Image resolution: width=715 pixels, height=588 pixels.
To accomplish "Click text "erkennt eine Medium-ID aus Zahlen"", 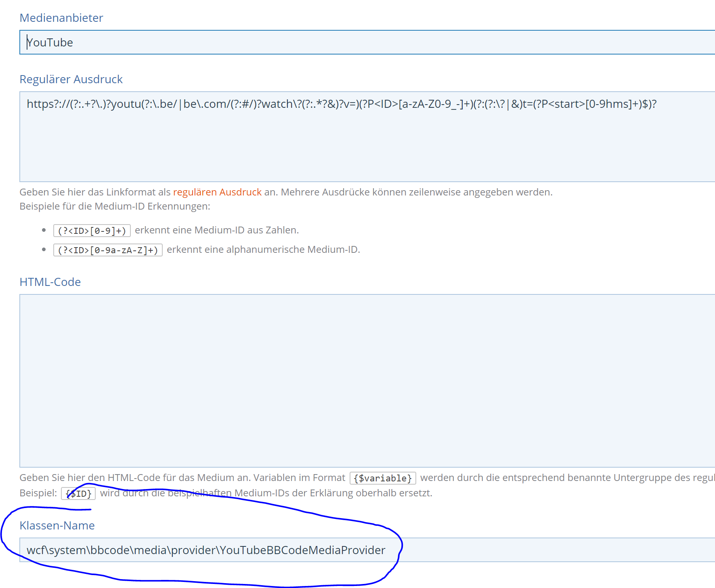I will point(217,230).
